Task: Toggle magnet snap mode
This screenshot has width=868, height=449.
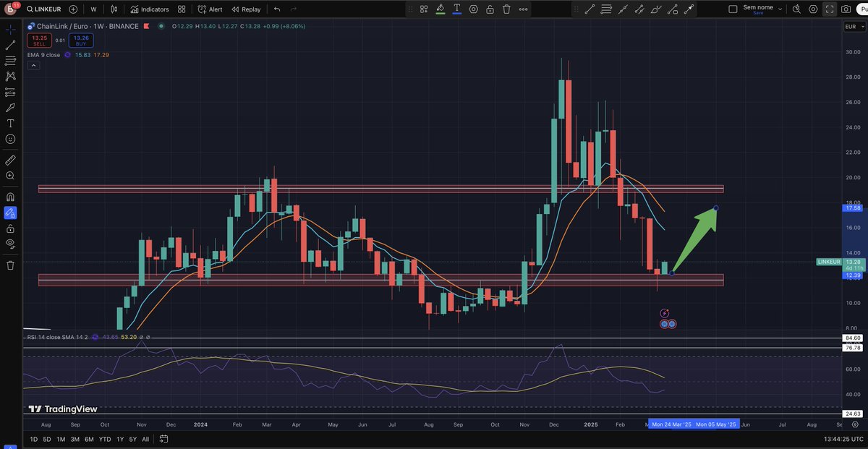Action: click(10, 196)
